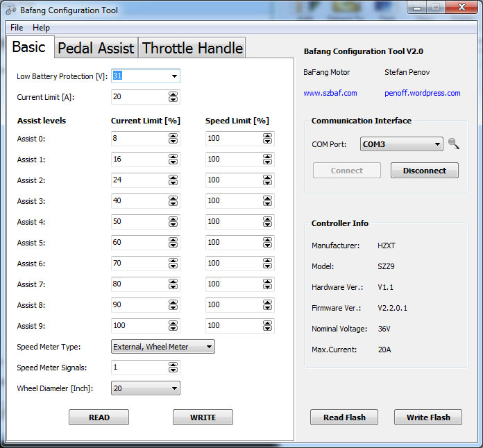Visit the www.szbaf.com link
The image size is (483, 448).
[x=330, y=93]
